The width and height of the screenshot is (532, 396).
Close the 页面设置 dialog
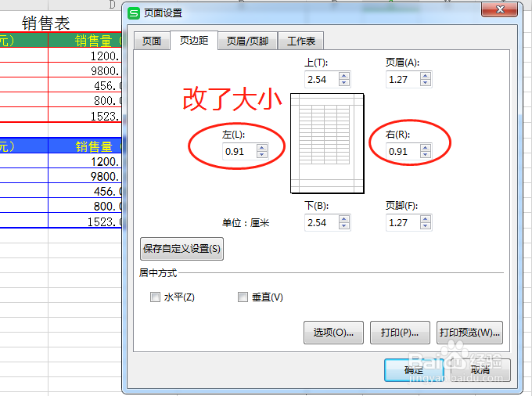click(x=500, y=9)
